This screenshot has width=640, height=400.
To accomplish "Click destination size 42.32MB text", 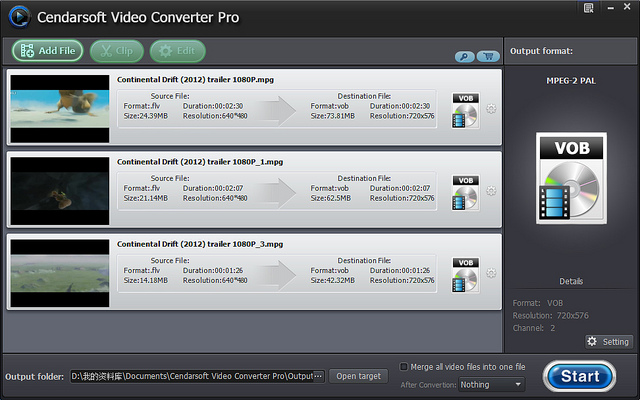I will tap(333, 280).
